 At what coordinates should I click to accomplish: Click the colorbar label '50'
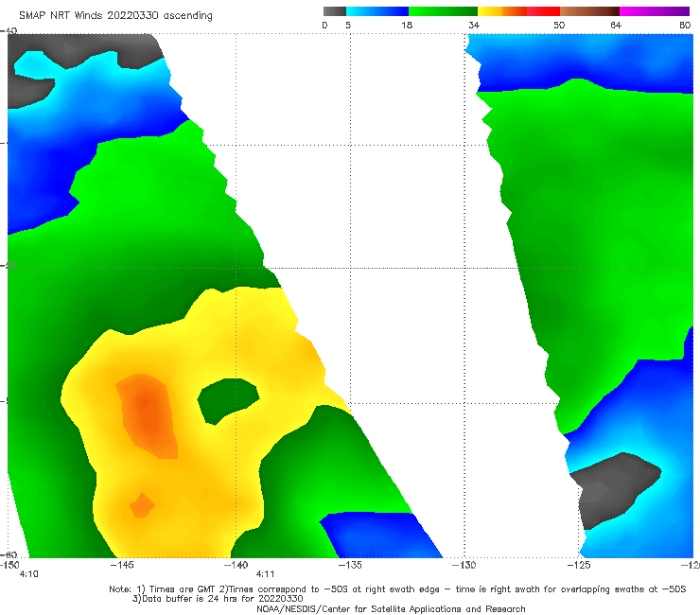pos(559,25)
